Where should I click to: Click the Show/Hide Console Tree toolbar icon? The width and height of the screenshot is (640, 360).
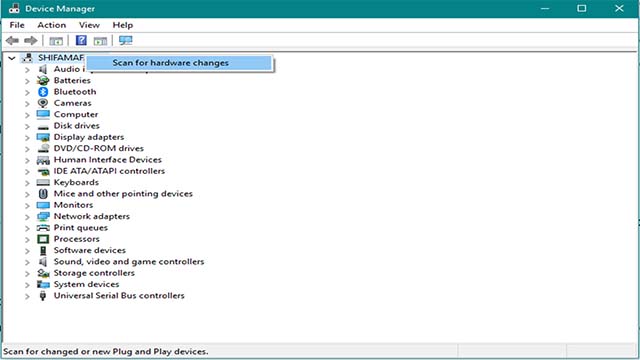(x=56, y=41)
